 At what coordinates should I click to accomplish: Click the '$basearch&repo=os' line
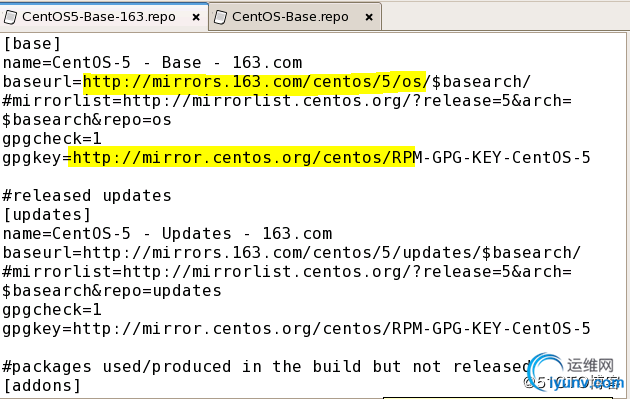[87, 120]
